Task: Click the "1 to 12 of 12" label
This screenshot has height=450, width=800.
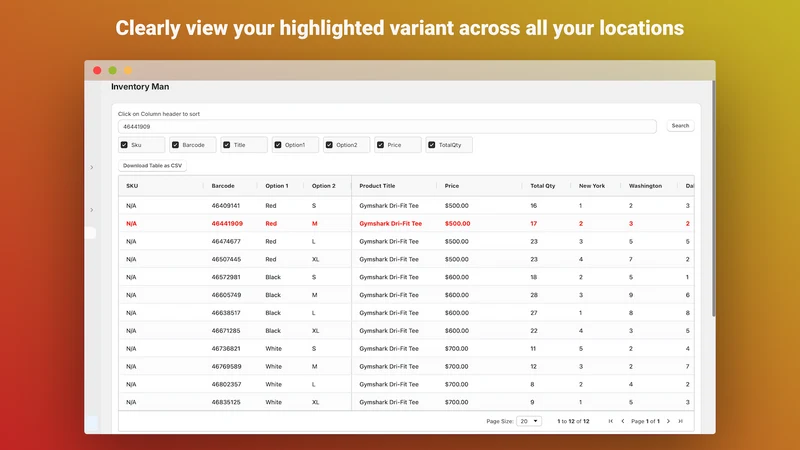Action: pyautogui.click(x=573, y=421)
